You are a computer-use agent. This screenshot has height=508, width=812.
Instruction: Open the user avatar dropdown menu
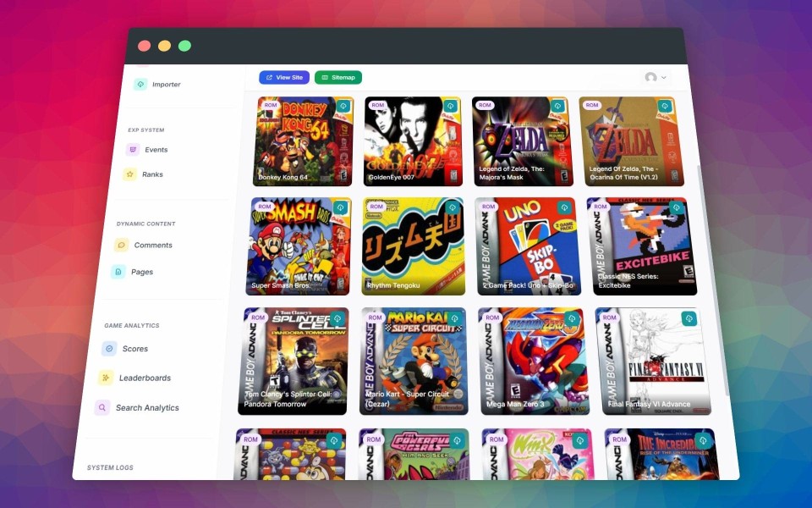point(655,77)
